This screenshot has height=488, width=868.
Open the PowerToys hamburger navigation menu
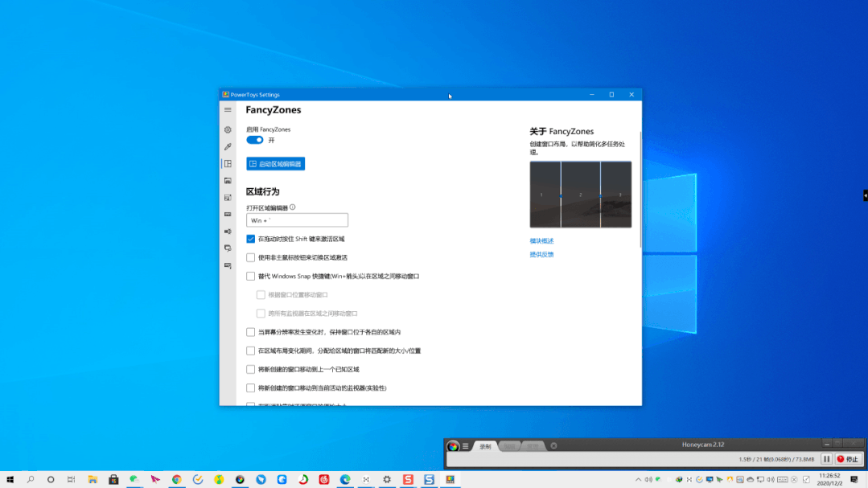[228, 110]
